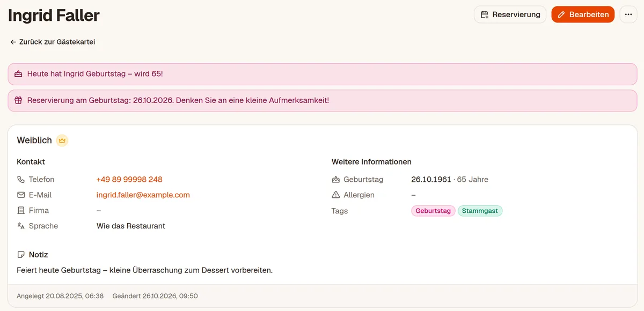The width and height of the screenshot is (644, 311).
Task: Click the calendar icon in Reservierung button
Action: (485, 14)
